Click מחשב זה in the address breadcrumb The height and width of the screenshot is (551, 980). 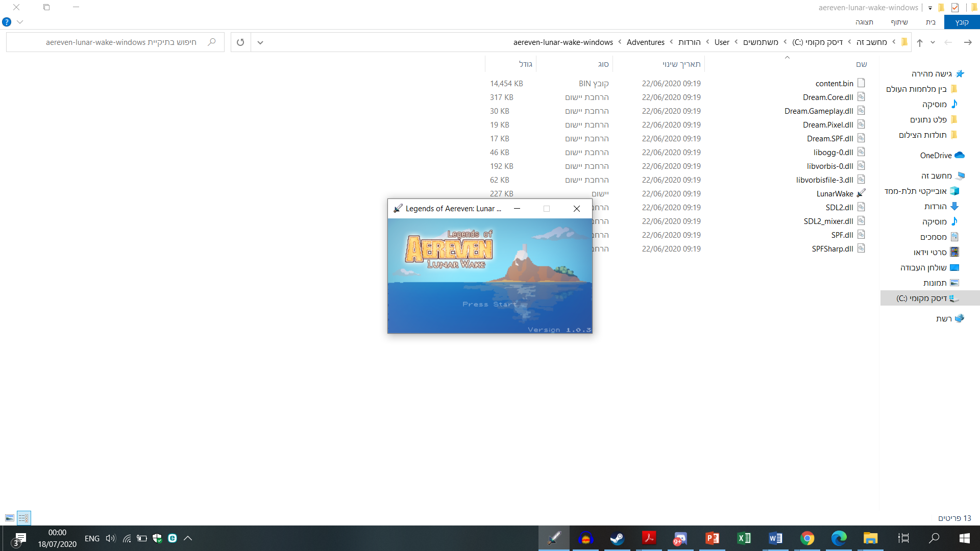point(871,42)
